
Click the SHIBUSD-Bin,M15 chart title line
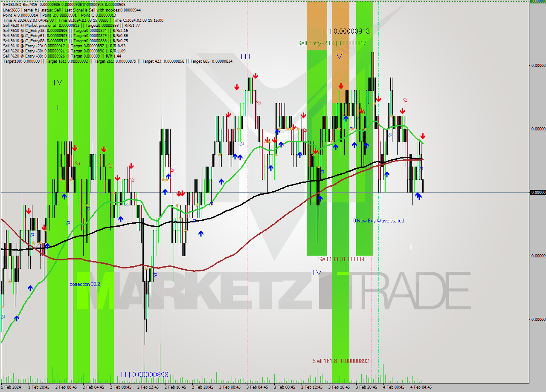[64, 5]
